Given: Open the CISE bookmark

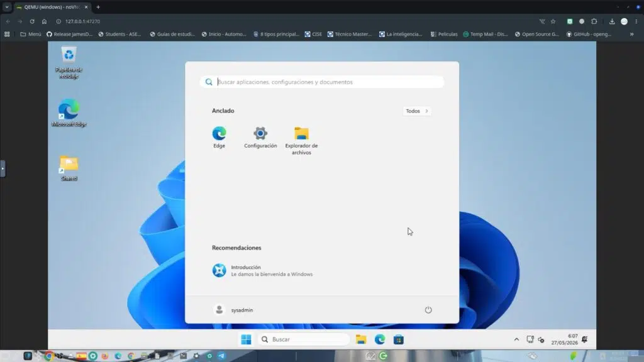Looking at the screenshot, I should tap(313, 34).
